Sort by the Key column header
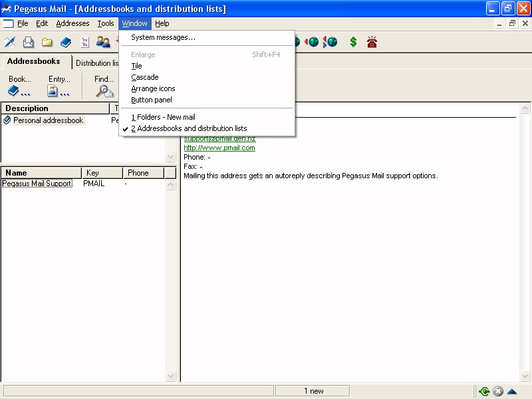Screen dimensions: 532x399 (102, 173)
